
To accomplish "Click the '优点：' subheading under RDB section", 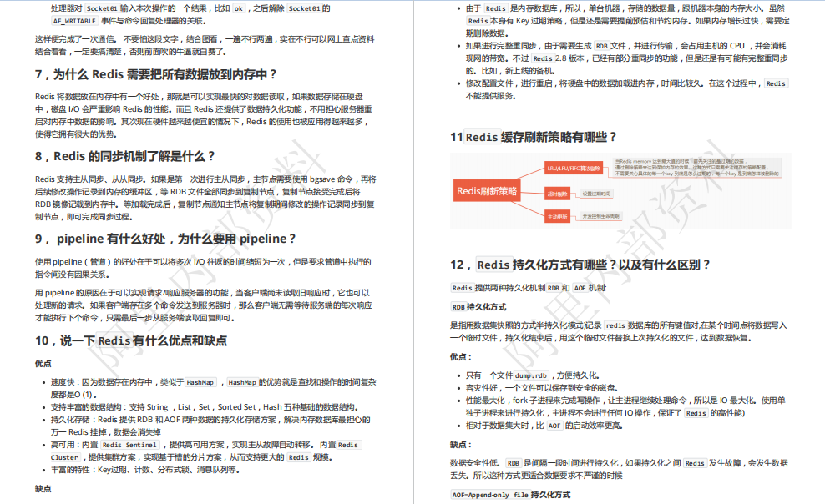I will 462,357.
